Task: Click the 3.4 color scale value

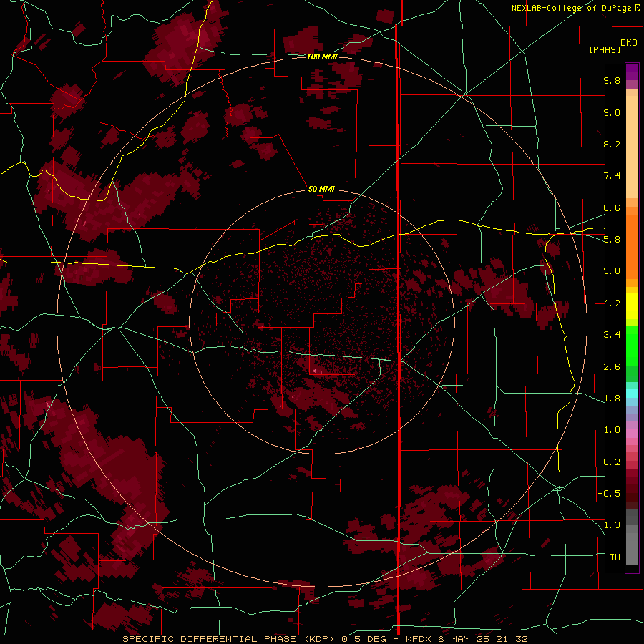Action: coord(612,335)
